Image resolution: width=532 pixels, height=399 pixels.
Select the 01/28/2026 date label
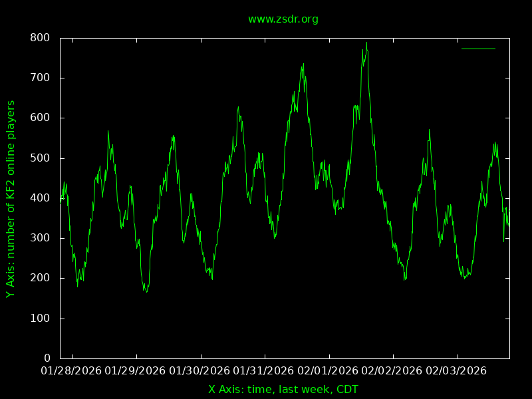[72, 370]
